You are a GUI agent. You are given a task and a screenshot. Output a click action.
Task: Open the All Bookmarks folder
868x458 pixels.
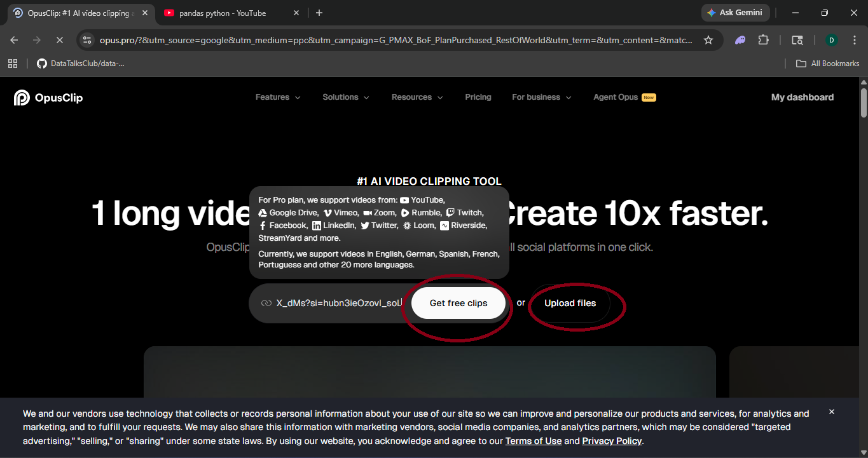(828, 64)
